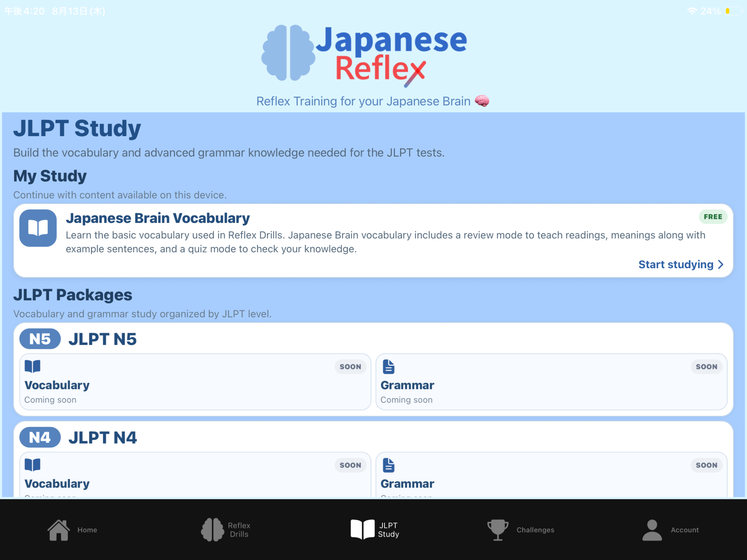The width and height of the screenshot is (747, 560).
Task: Tap SOON badge on N5 Vocabulary
Action: point(350,367)
